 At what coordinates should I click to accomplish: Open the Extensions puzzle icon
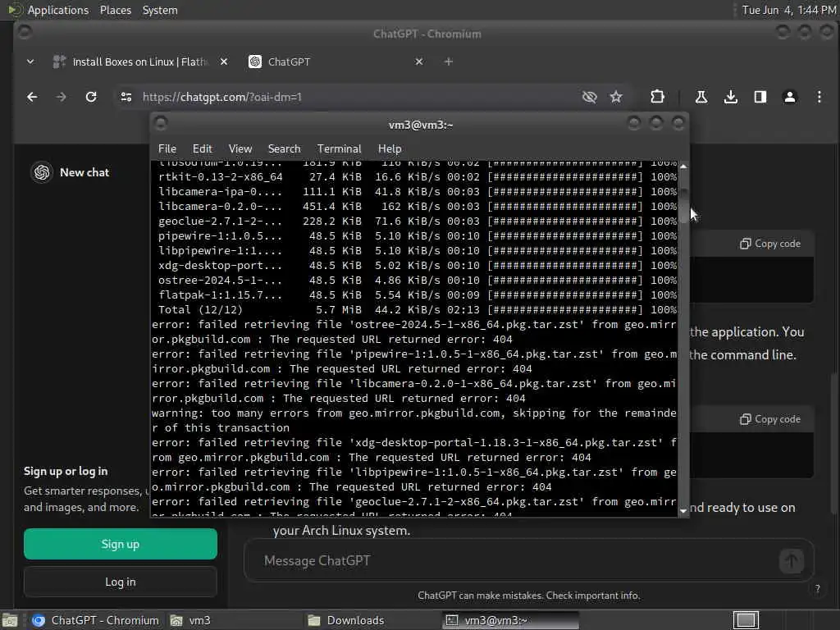click(x=657, y=97)
